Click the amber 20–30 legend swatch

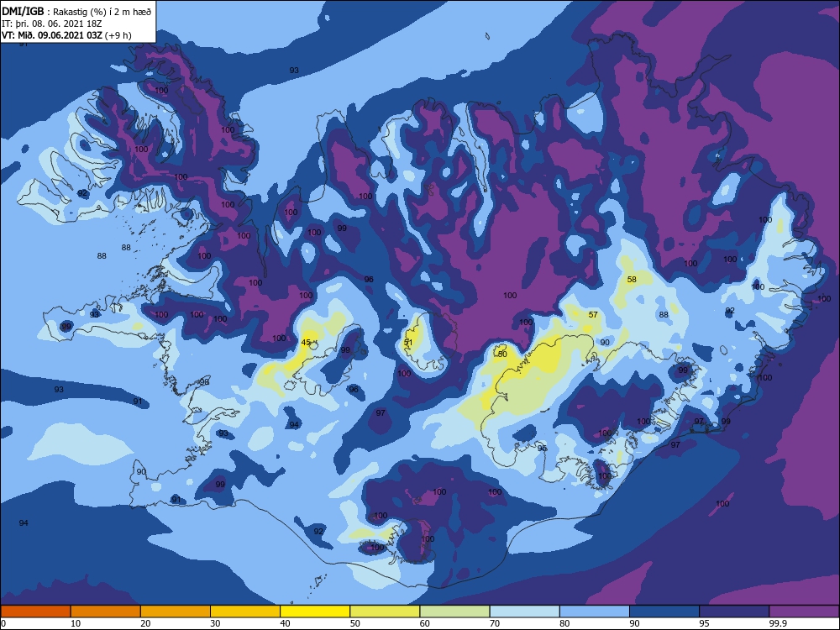pyautogui.click(x=176, y=612)
